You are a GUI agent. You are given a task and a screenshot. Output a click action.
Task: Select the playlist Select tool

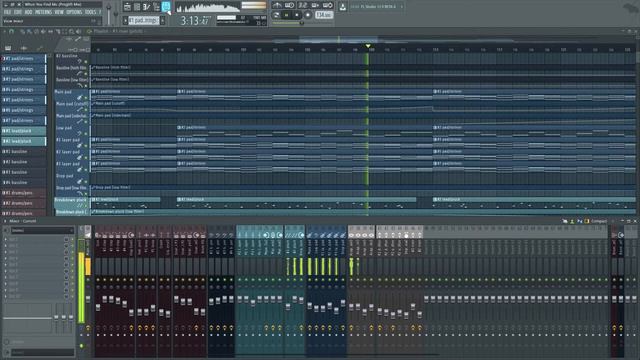(64, 31)
